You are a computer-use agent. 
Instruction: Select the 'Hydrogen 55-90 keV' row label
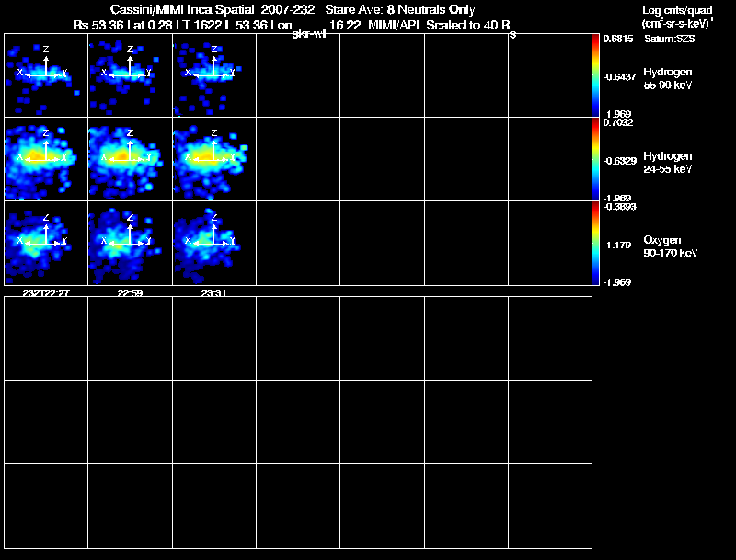(x=668, y=78)
